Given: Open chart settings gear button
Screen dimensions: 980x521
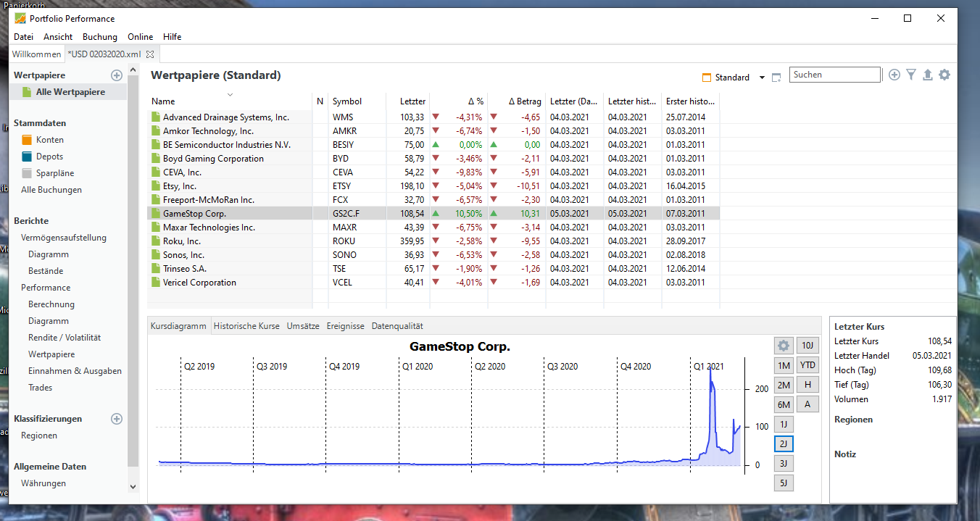Looking at the screenshot, I should pos(784,346).
